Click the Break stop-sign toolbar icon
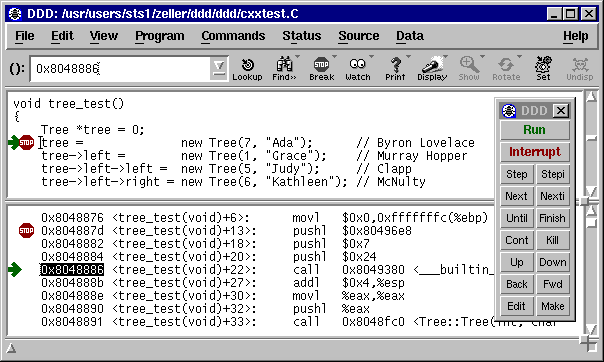Image resolution: width=604 pixels, height=362 pixels. 321,64
